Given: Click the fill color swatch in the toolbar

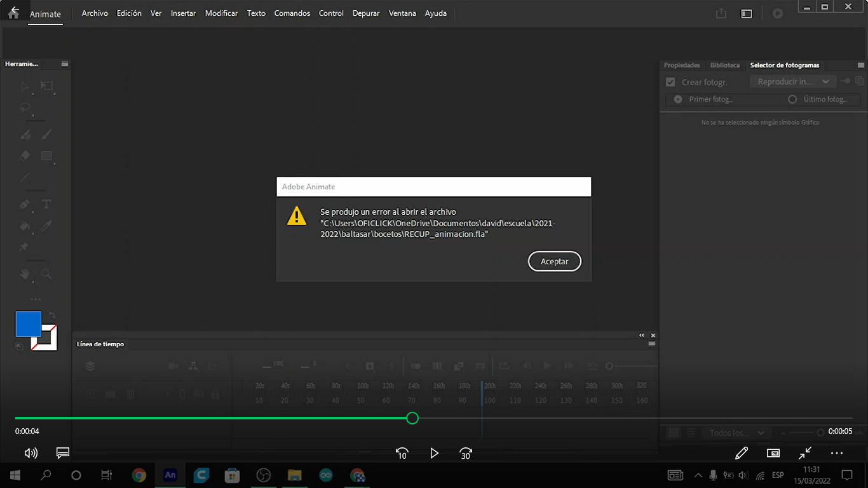Looking at the screenshot, I should [29, 324].
